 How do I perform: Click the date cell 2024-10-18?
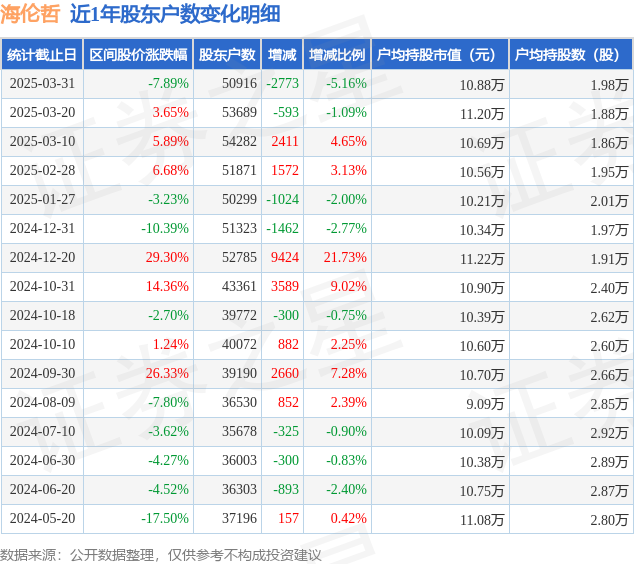pos(42,316)
